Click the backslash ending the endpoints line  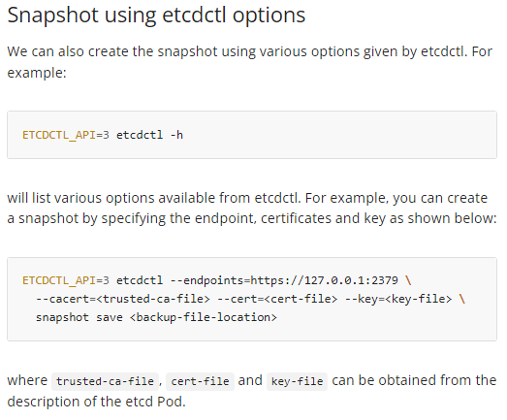(x=408, y=280)
